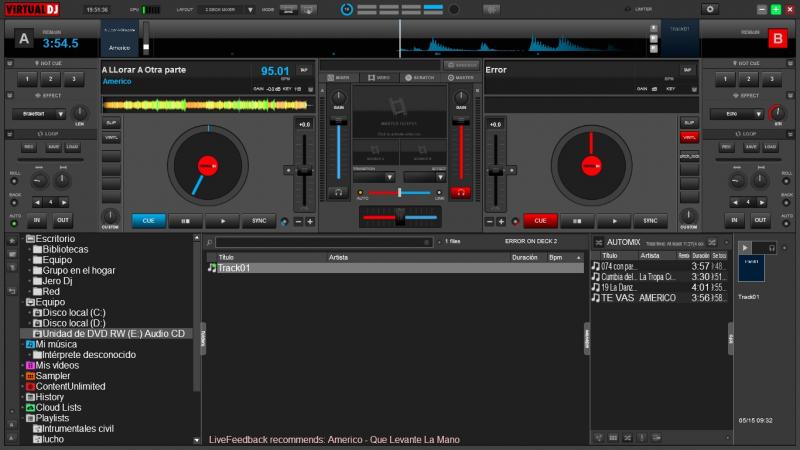This screenshot has height=450, width=800.
Task: Sort the file list by Bpm column
Action: click(564, 258)
